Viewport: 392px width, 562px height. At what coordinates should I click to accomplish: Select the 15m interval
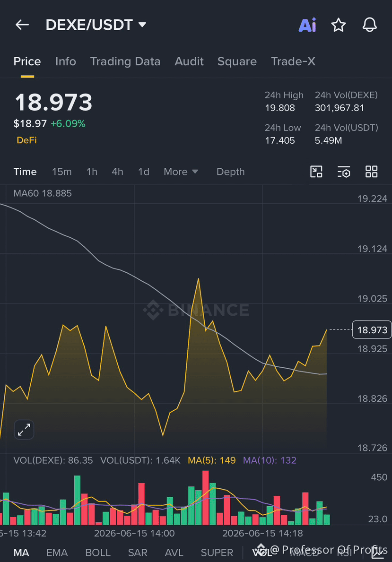tap(61, 172)
